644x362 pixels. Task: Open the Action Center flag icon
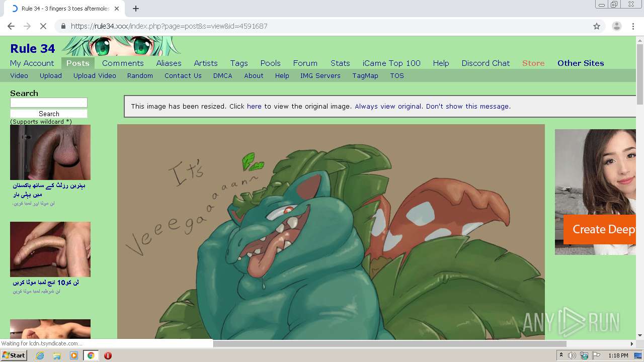(596, 355)
